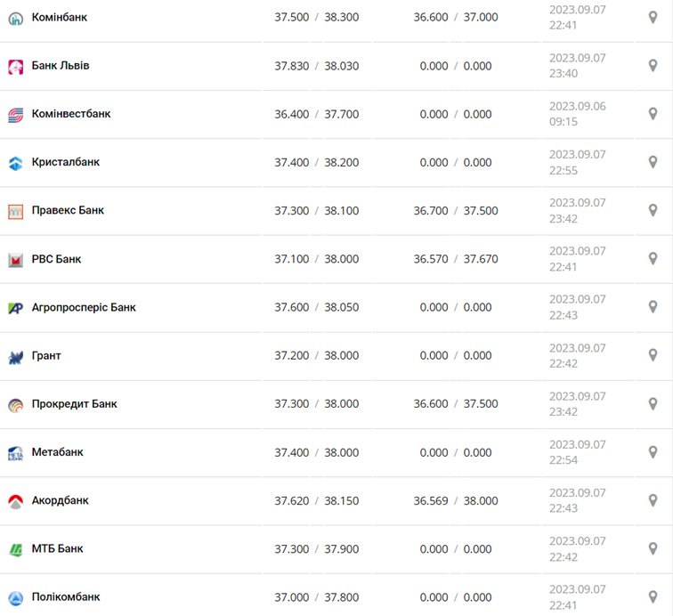Open map pin for Кристалбанк
Image resolution: width=673 pixels, height=616 pixels.
pyautogui.click(x=653, y=162)
